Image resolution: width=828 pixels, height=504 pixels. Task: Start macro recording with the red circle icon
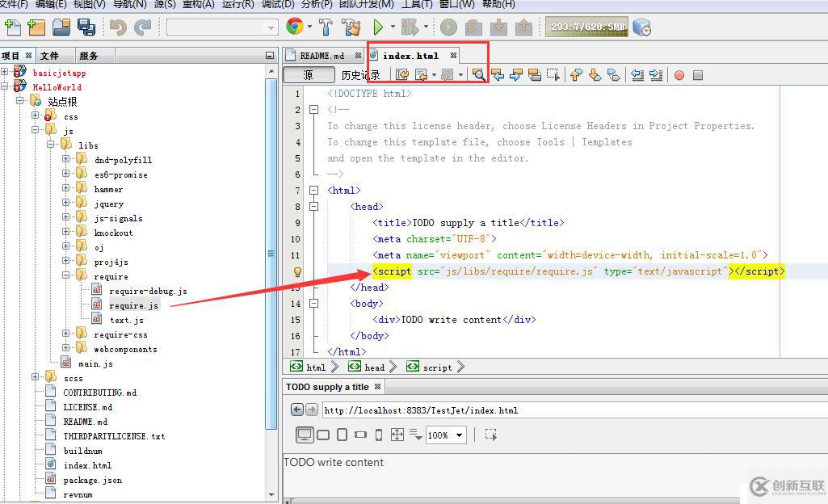click(679, 75)
